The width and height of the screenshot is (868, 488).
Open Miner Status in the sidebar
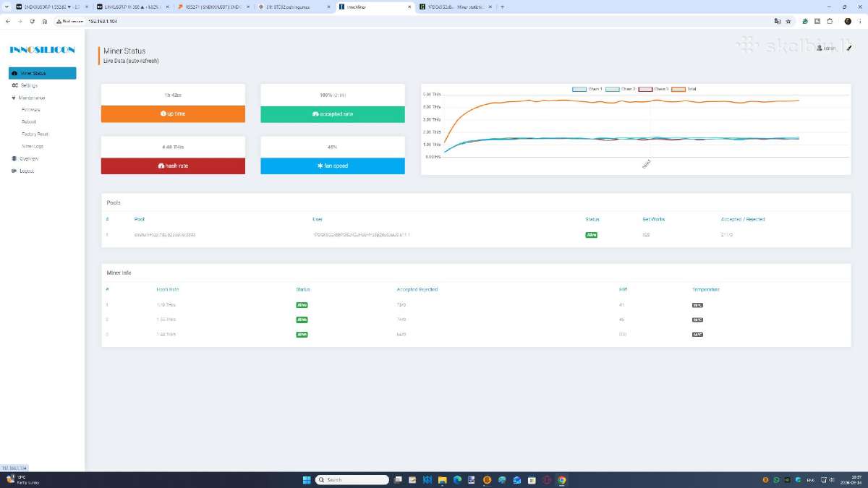[x=42, y=73]
